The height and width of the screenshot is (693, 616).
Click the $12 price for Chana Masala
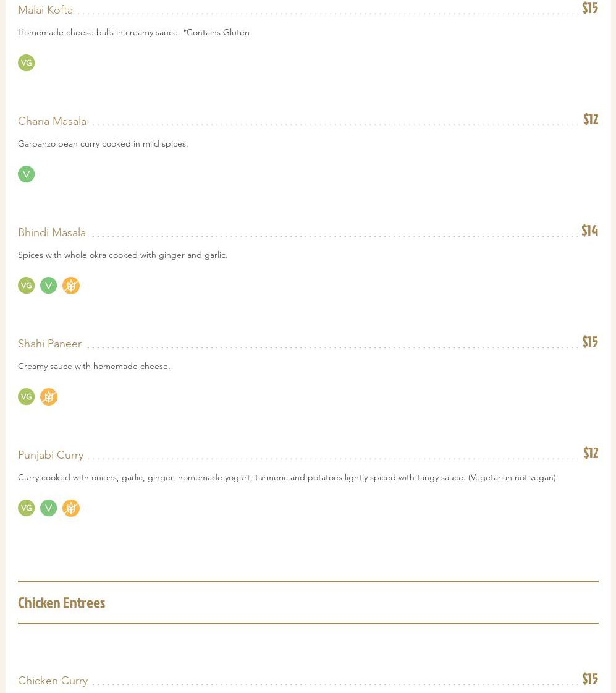590,119
